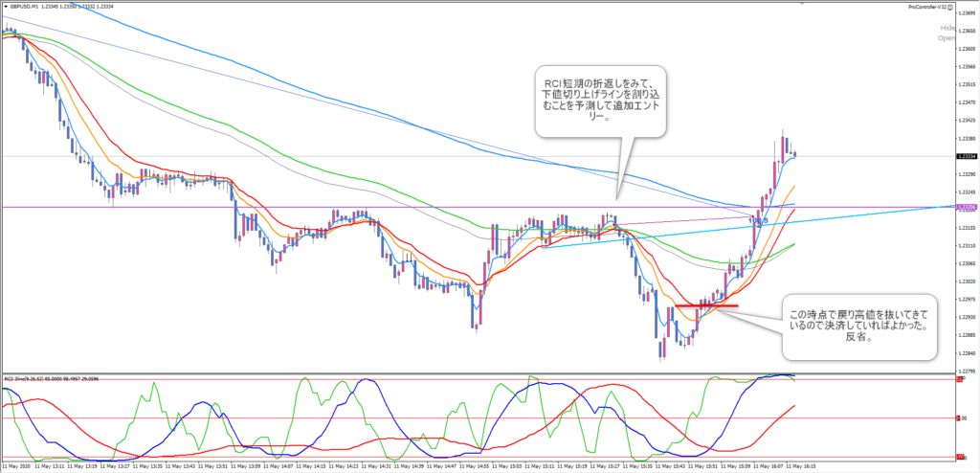Select the short red horizontal resistance line
This screenshot has height=473, width=980.
[x=706, y=305]
